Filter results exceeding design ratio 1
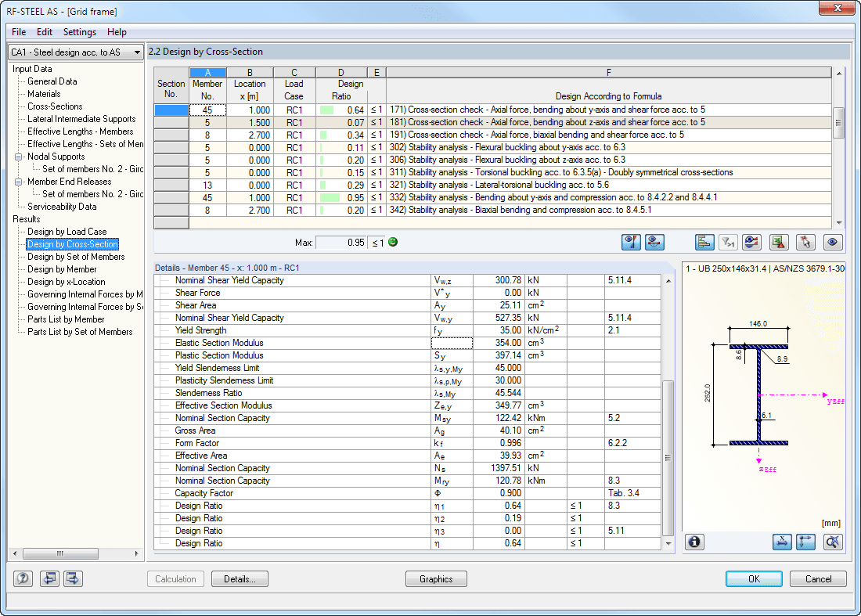 [x=728, y=242]
